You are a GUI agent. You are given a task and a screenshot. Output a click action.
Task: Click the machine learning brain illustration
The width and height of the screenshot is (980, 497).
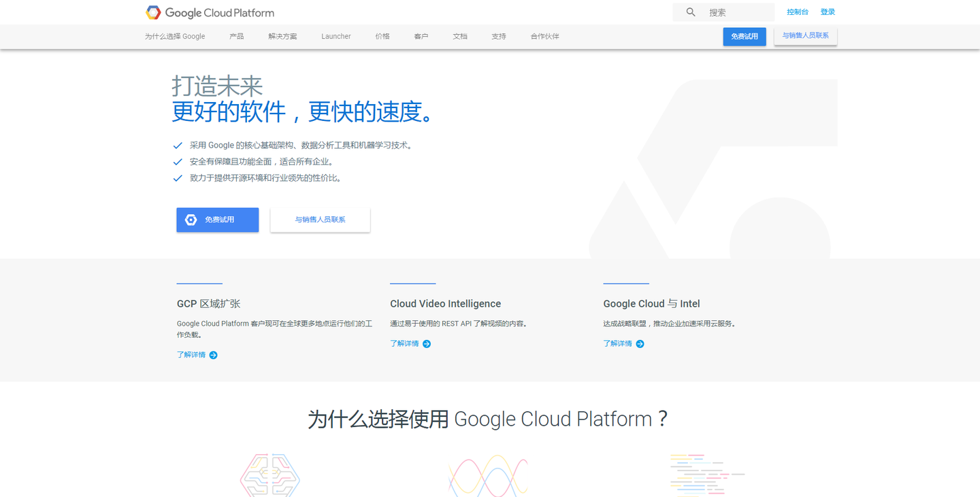[270, 475]
